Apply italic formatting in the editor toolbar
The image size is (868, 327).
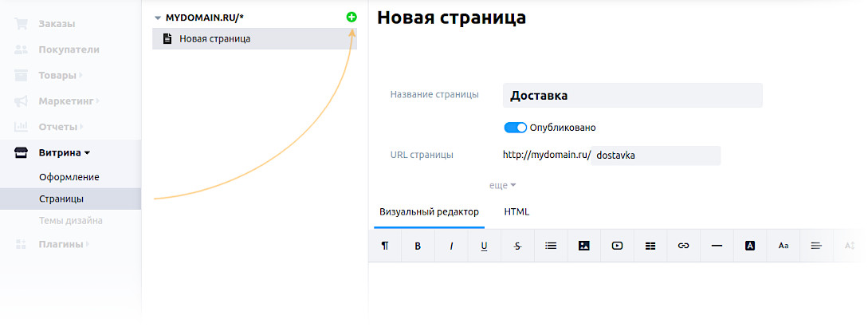(x=451, y=246)
